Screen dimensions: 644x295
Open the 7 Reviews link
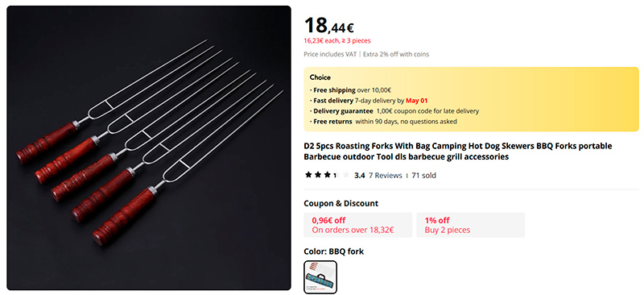[386, 175]
